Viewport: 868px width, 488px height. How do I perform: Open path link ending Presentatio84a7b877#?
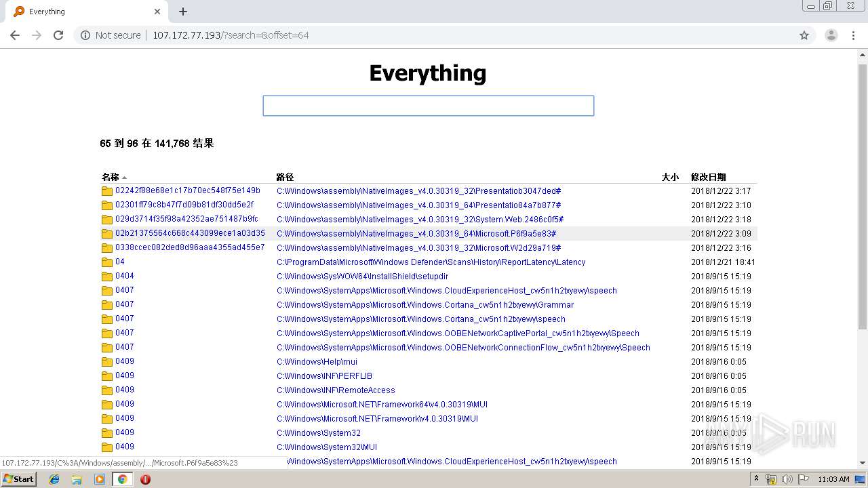[x=419, y=205]
